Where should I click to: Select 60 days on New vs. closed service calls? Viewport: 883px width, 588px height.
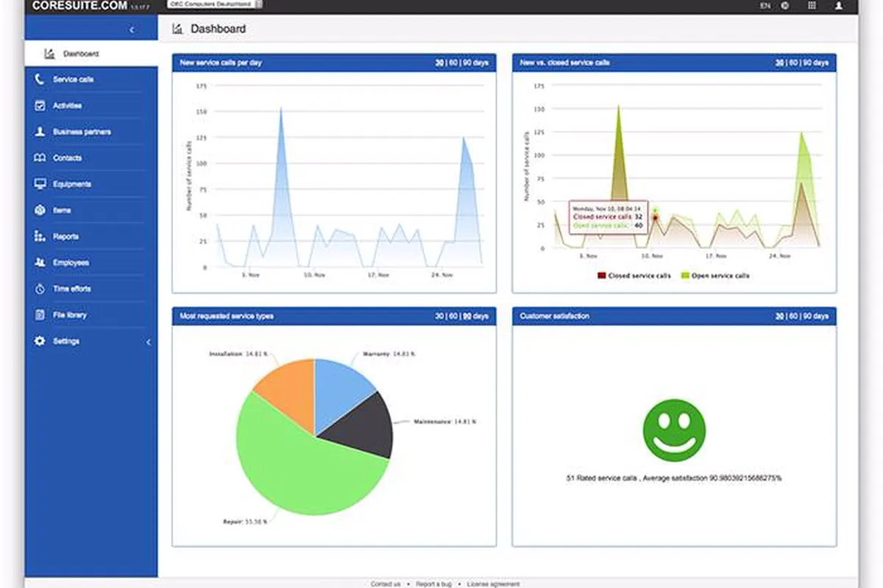click(793, 63)
